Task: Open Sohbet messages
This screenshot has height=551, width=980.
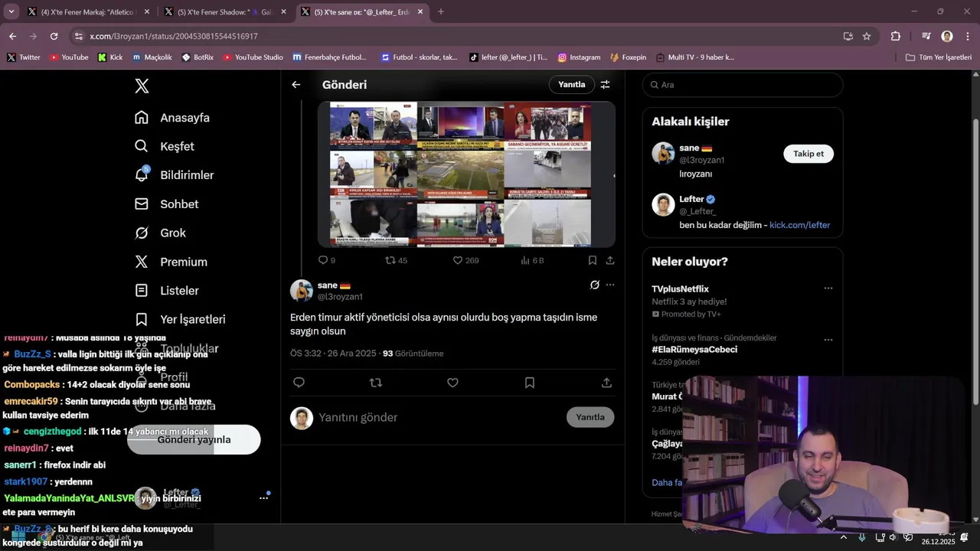Action: (x=166, y=204)
